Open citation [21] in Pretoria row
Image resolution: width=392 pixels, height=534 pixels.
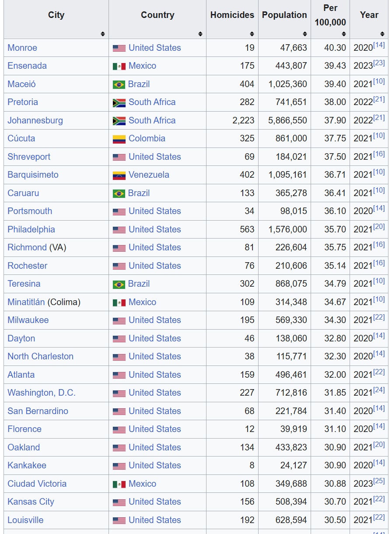(379, 99)
